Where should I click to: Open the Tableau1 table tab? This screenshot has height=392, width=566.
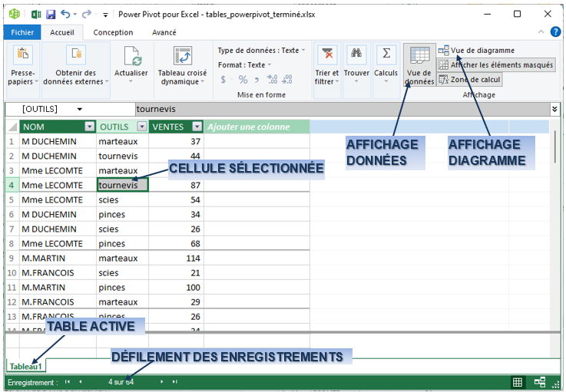click(x=25, y=367)
